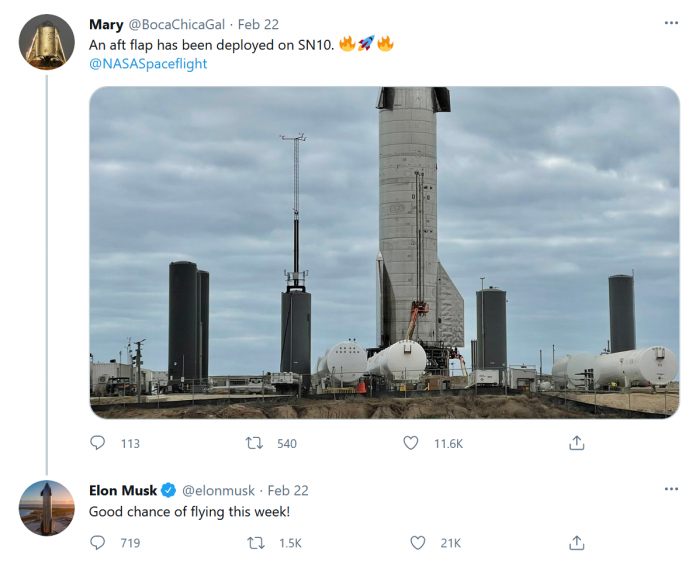Share Elon Musk's tweet
Image resolution: width=700 pixels, height=562 pixels.
pos(576,543)
